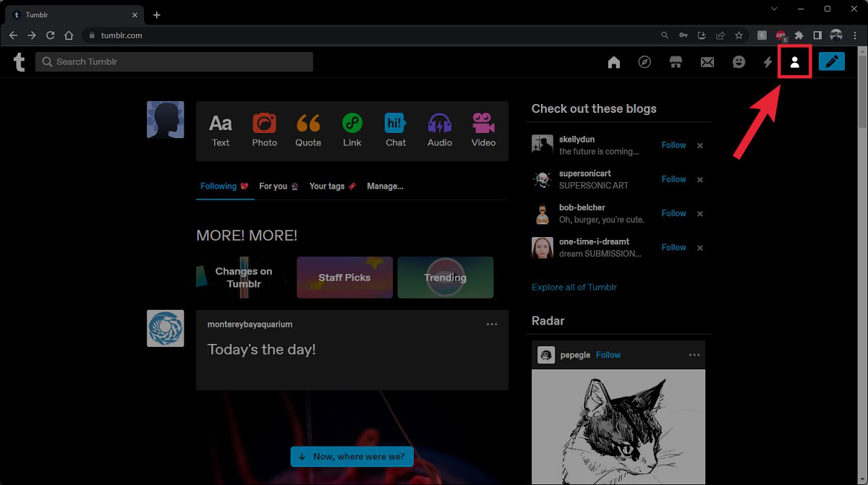This screenshot has height=485, width=868.
Task: Open the Messaging smiley face icon
Action: tap(738, 62)
